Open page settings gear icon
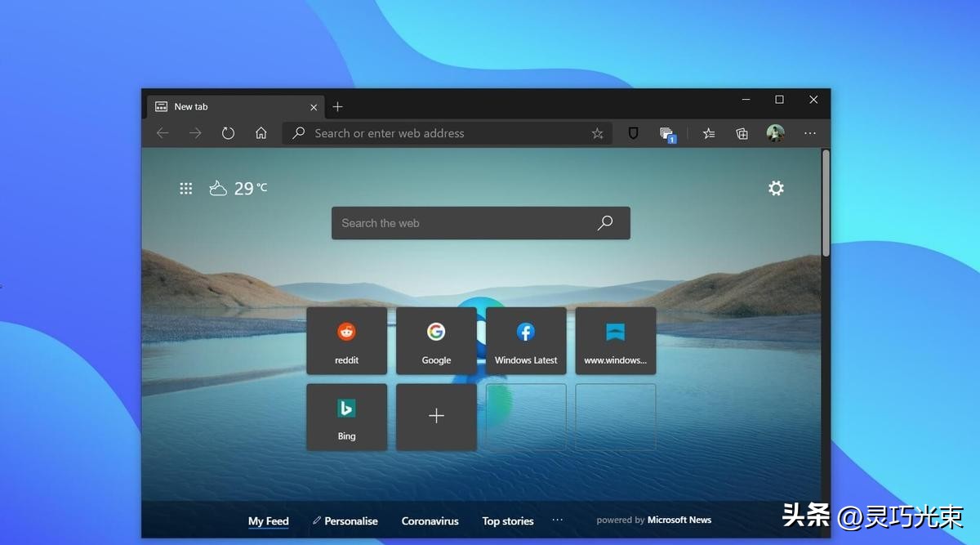Image resolution: width=980 pixels, height=545 pixels. click(x=776, y=189)
